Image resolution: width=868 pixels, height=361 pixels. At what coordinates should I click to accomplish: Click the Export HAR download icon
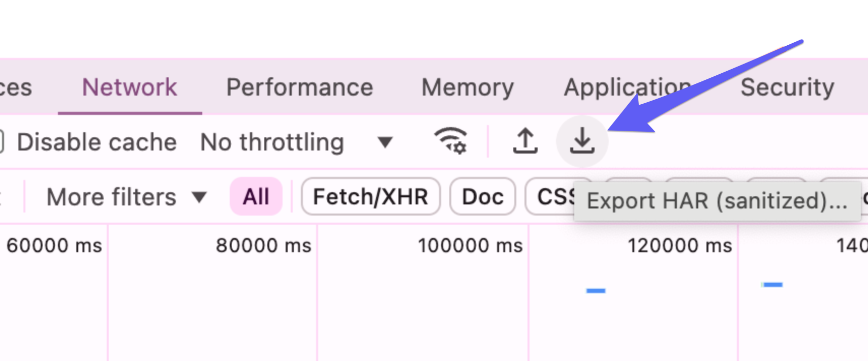pos(582,141)
